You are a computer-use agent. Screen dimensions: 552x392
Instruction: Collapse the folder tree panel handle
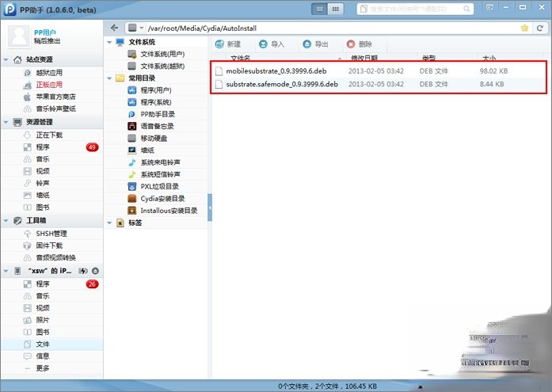point(210,207)
